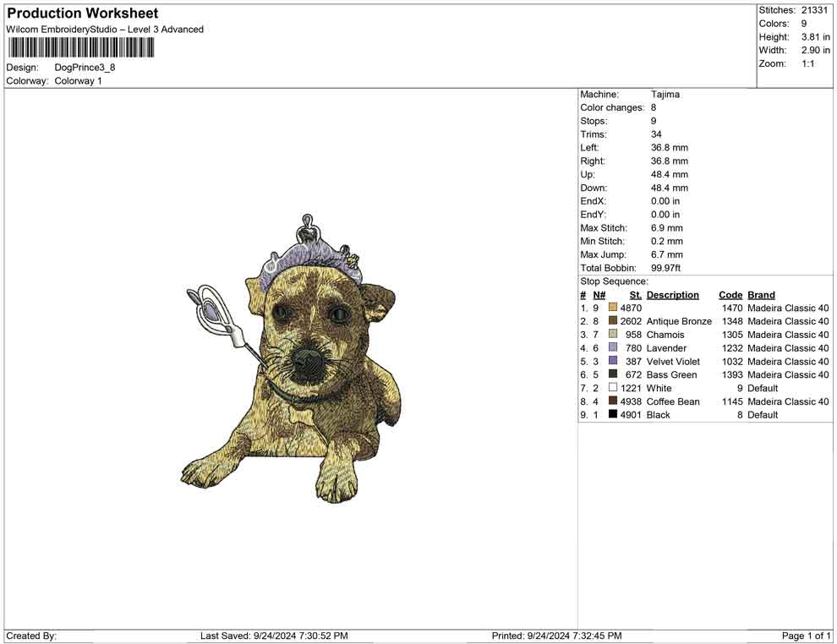
Task: Click the Trims value 34
Action: click(x=656, y=134)
